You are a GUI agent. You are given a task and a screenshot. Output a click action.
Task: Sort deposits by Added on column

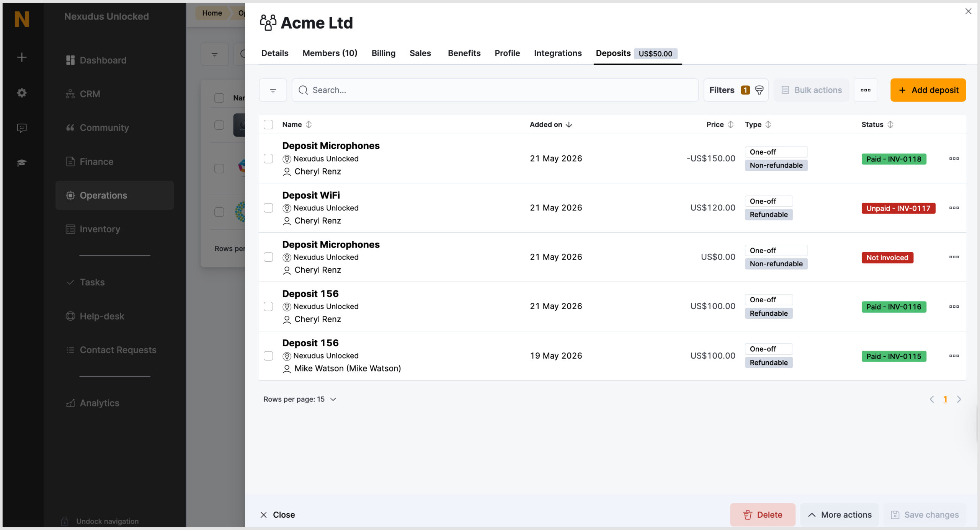pyautogui.click(x=551, y=124)
